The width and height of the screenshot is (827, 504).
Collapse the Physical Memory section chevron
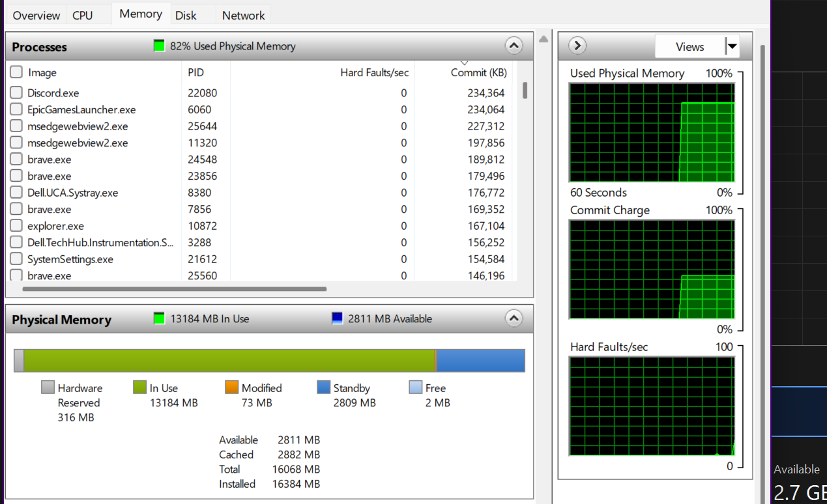tap(514, 319)
